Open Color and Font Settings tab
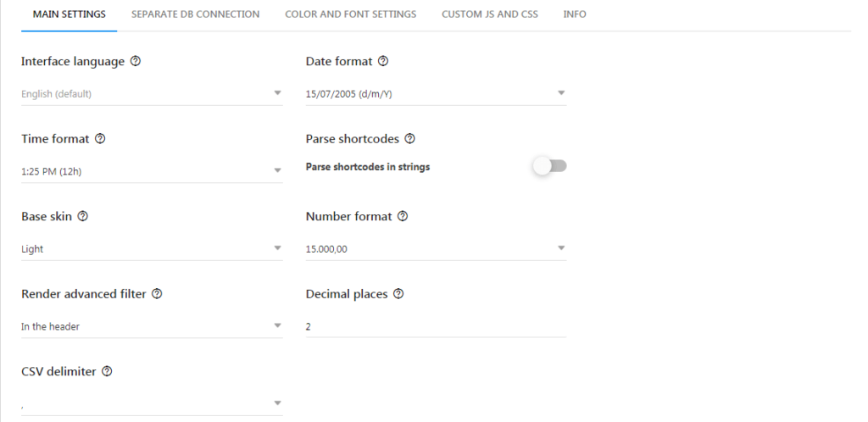 (350, 14)
